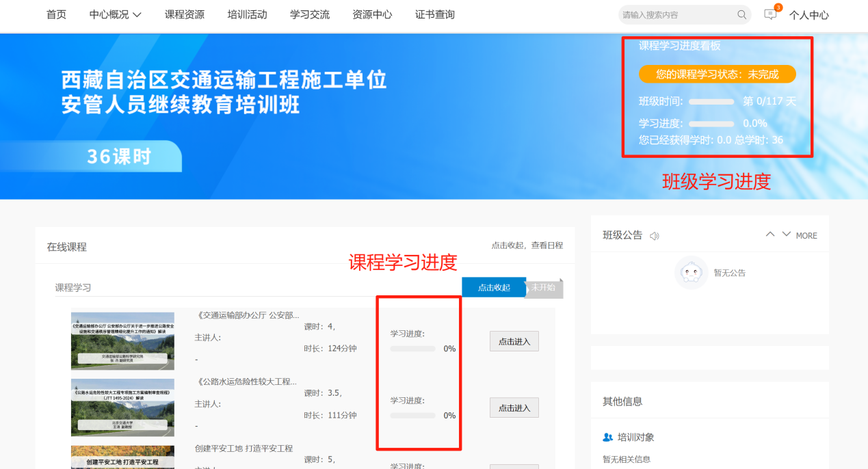This screenshot has width=868, height=469.
Task: Enter the 公路水运危险性较大工程 course
Action: (514, 408)
